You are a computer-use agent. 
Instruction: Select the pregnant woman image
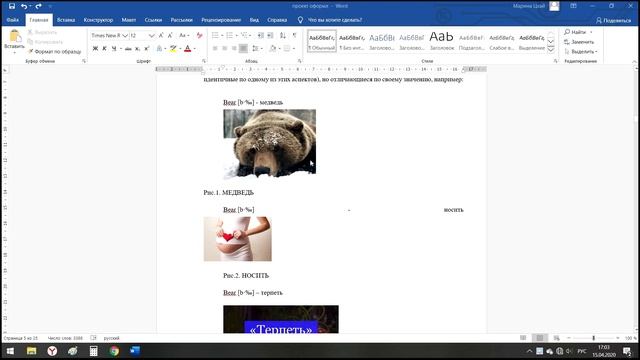[x=238, y=239]
